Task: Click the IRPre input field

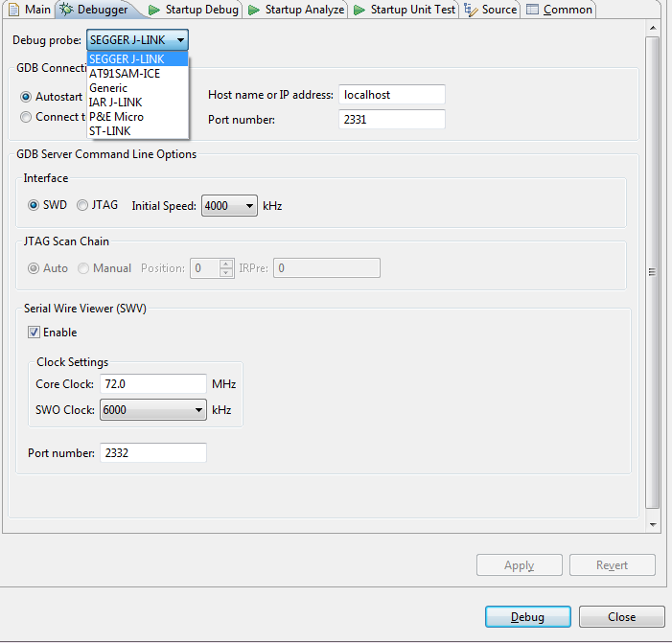Action: [x=327, y=267]
